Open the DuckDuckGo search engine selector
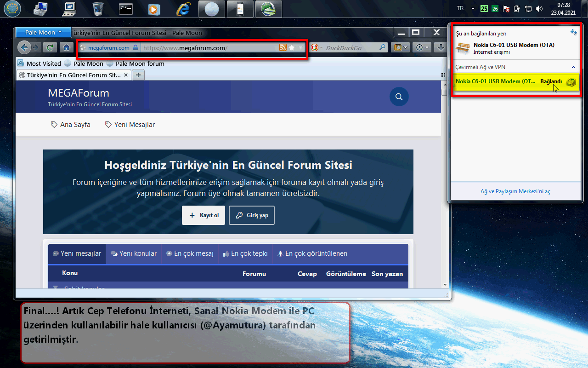The image size is (588, 368). 317,47
